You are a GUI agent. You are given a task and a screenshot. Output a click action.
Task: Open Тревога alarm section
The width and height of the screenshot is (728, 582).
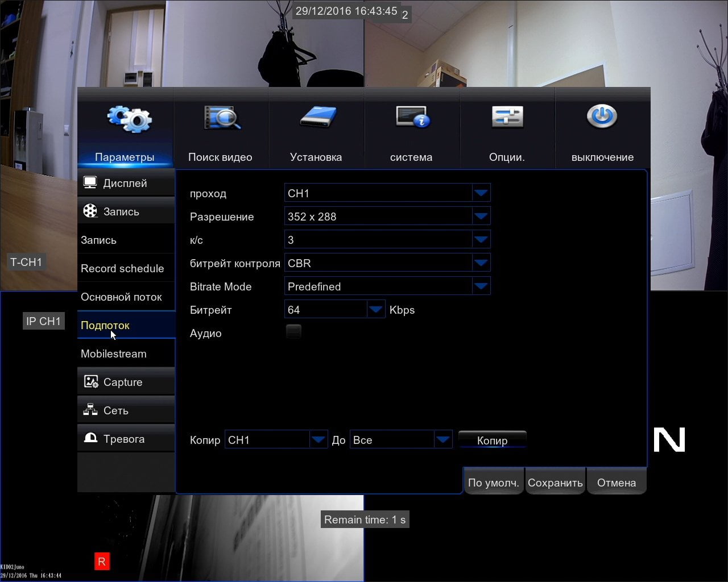[126, 439]
